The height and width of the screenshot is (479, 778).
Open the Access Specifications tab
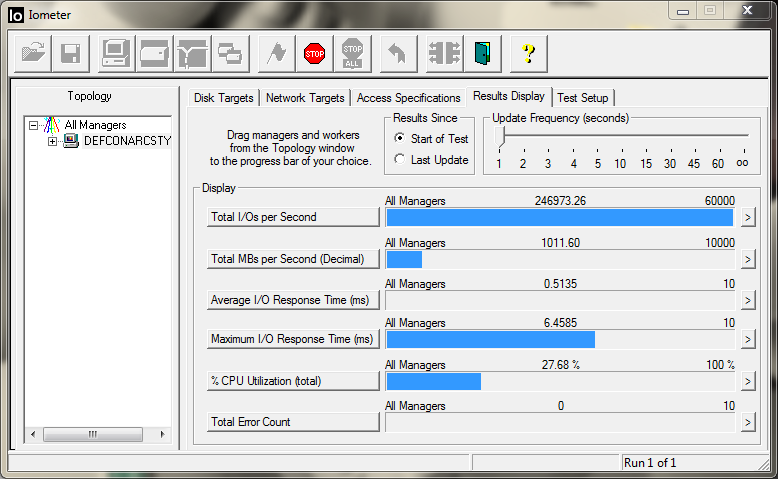pyautogui.click(x=408, y=98)
